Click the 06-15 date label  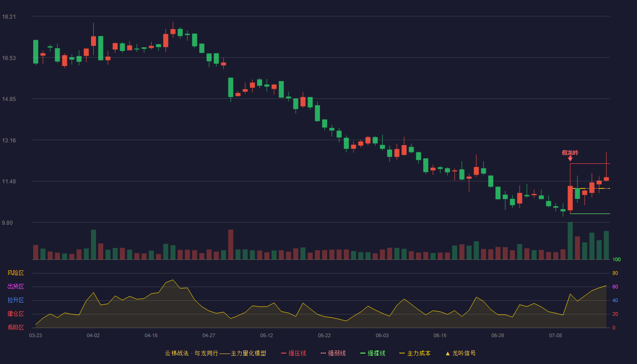(x=440, y=335)
